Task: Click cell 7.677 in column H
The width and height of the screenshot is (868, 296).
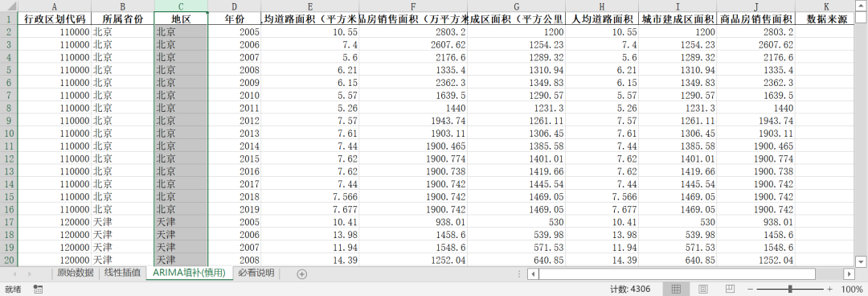Action: click(602, 209)
